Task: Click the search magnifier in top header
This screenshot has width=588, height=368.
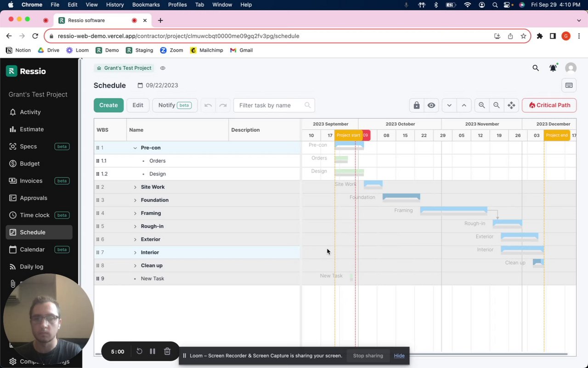Action: pos(536,68)
